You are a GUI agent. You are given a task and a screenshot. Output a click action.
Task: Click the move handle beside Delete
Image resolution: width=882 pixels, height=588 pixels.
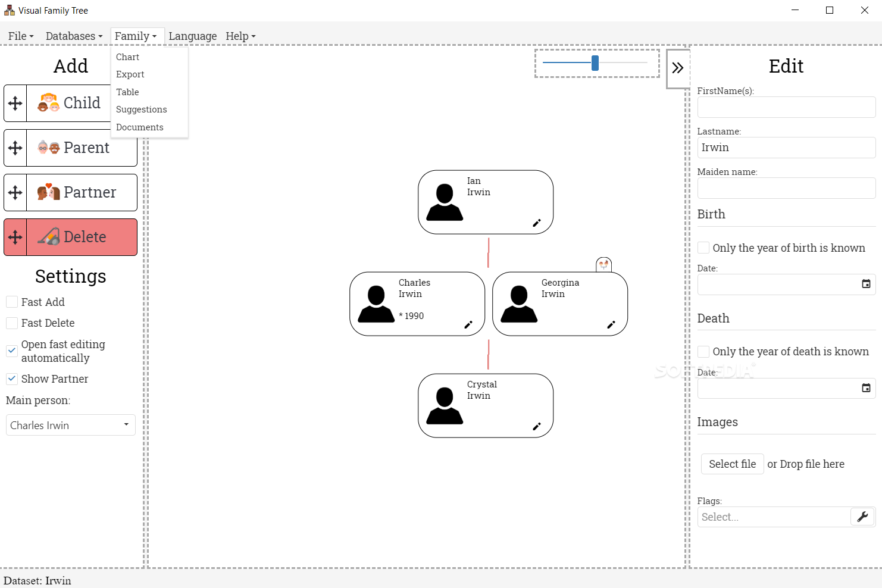15,237
